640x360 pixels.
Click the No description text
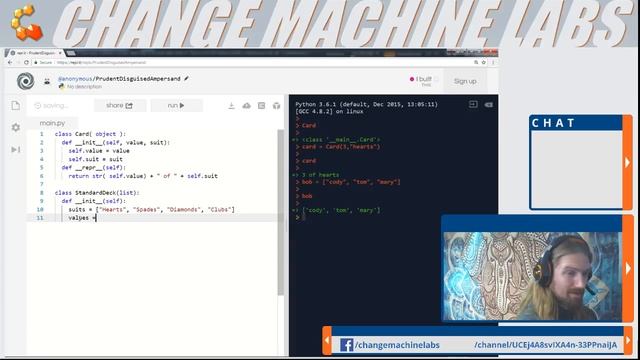(84, 87)
